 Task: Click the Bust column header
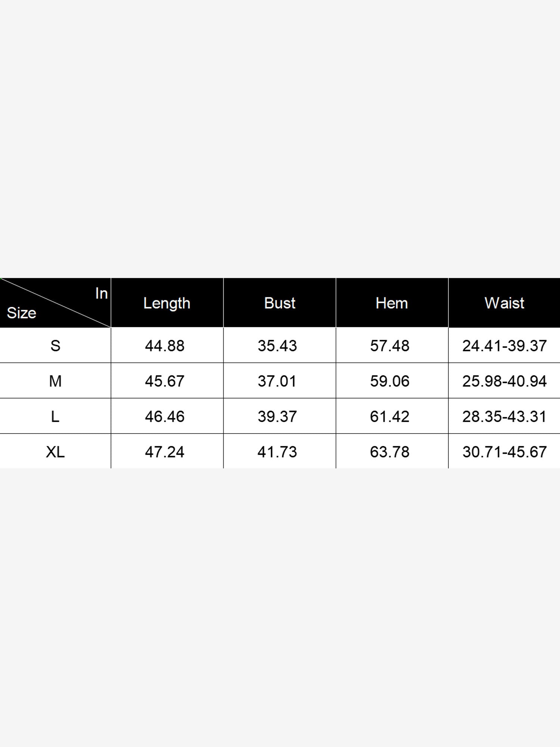280,303
